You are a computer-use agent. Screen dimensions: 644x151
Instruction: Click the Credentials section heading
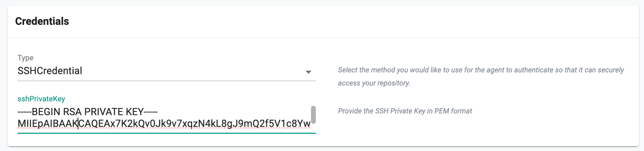pos(42,21)
